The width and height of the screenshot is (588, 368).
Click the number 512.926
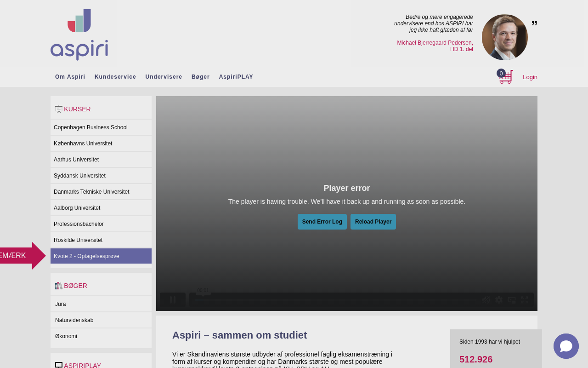pyautogui.click(x=476, y=359)
